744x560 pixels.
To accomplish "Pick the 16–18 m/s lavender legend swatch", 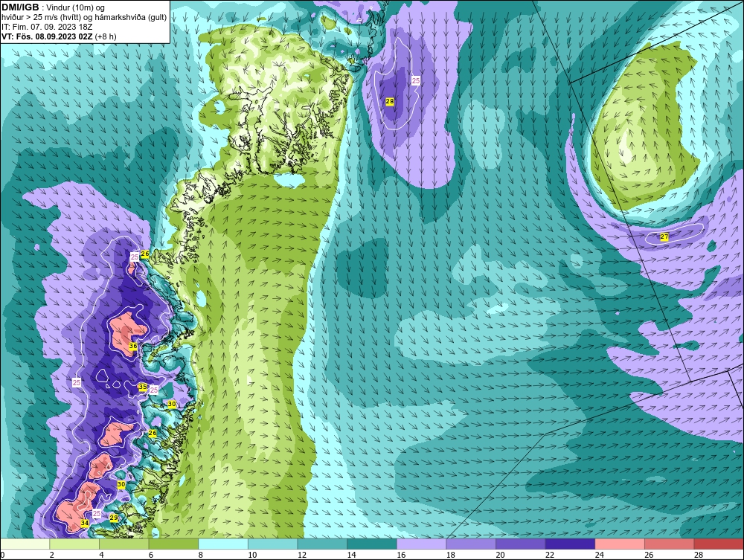I will coord(421,544).
